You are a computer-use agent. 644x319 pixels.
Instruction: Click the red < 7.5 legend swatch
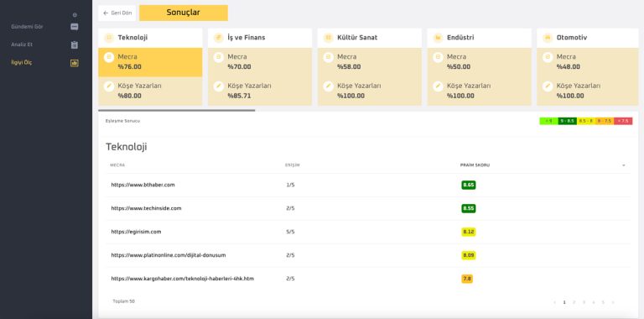[x=623, y=121]
